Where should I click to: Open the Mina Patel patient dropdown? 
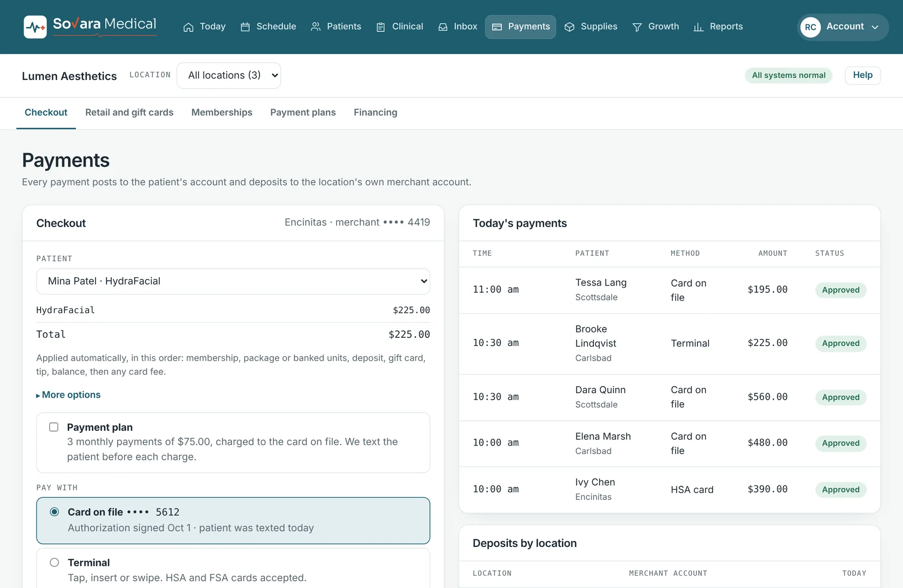pos(233,281)
